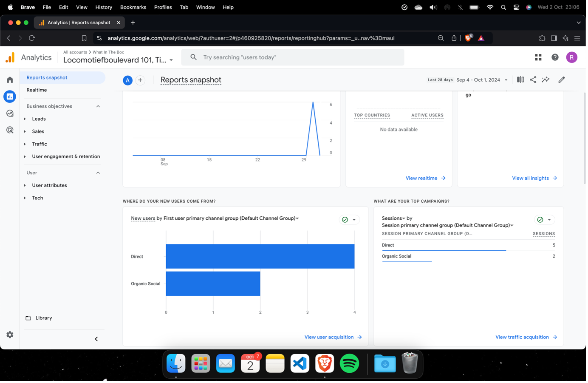Open the Explore icon in left rail

tap(10, 113)
